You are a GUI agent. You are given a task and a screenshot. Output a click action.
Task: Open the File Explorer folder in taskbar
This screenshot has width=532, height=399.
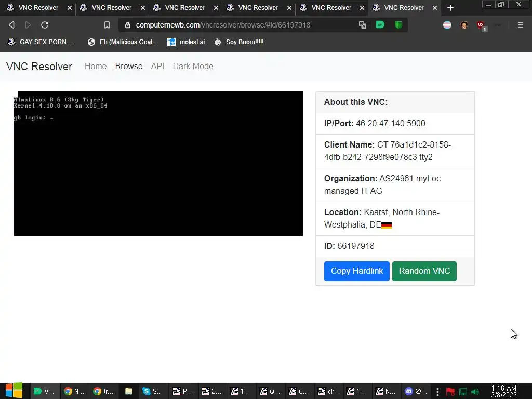tap(129, 391)
